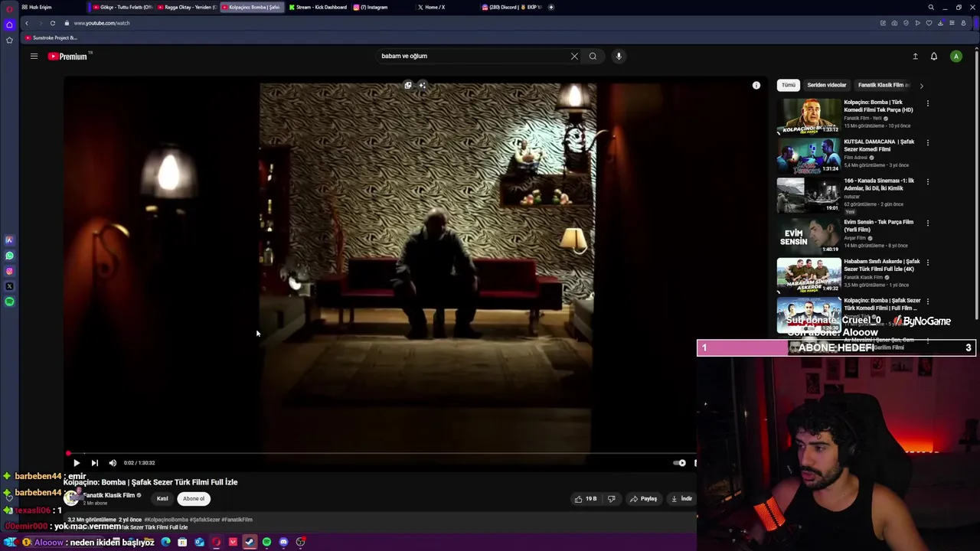Switch to the 'Stream - Kick Dashboard' tab
Screen dimensions: 980x551
[318, 7]
